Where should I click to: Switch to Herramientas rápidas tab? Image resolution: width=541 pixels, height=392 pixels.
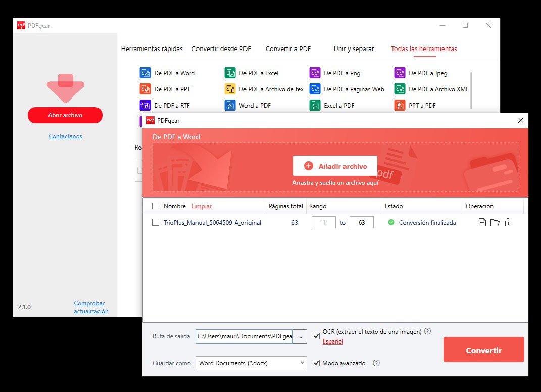152,48
